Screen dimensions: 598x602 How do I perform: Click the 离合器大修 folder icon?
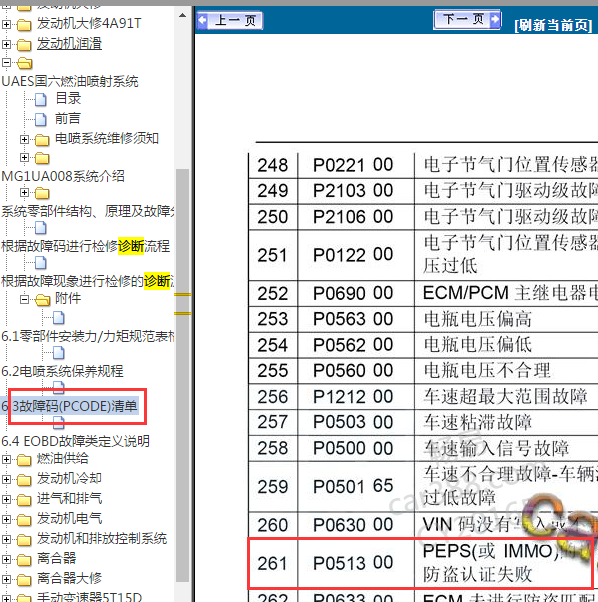(24, 580)
